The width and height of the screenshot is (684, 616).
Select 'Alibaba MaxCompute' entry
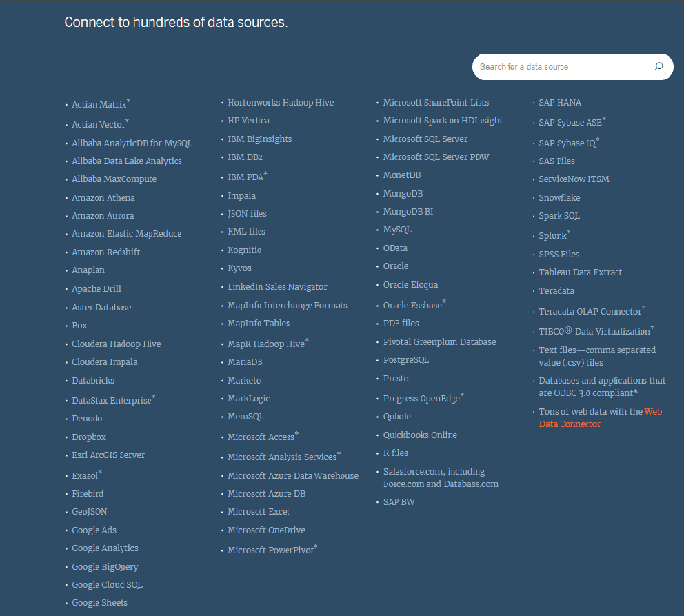(x=114, y=179)
